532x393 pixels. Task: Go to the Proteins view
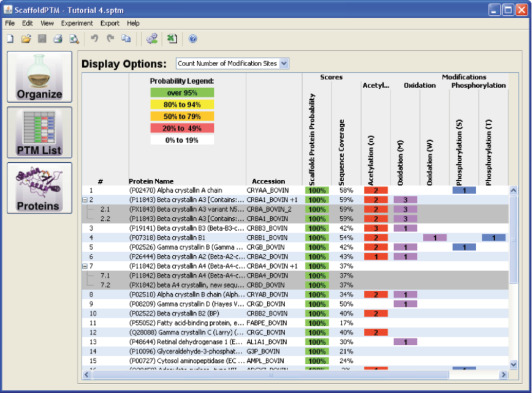[39, 188]
